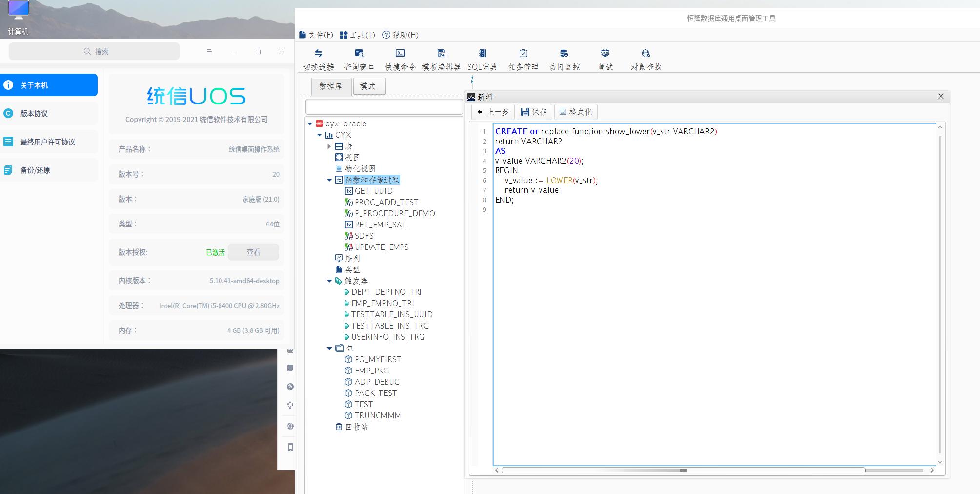Launch the 快捷命令 quick command tool
This screenshot has width=980, height=494.
click(400, 53)
